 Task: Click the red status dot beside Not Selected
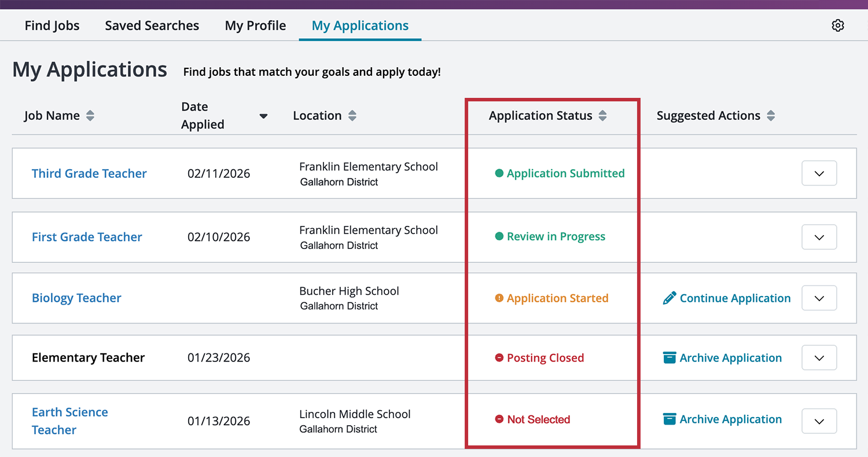(499, 419)
